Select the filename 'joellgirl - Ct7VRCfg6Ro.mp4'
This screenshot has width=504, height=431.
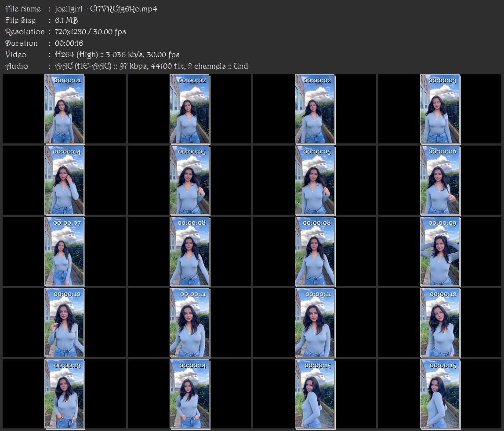coord(106,9)
